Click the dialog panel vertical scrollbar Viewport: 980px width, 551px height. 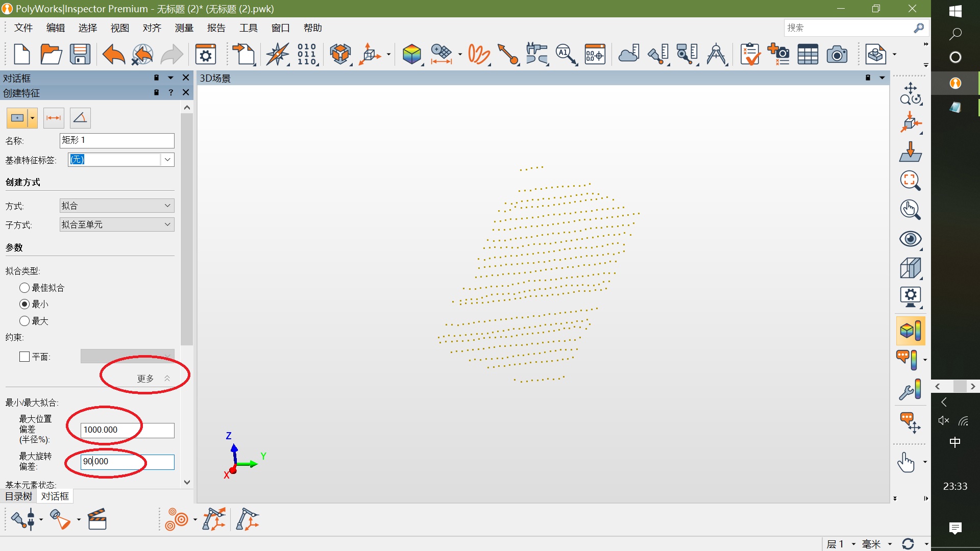[x=187, y=230]
